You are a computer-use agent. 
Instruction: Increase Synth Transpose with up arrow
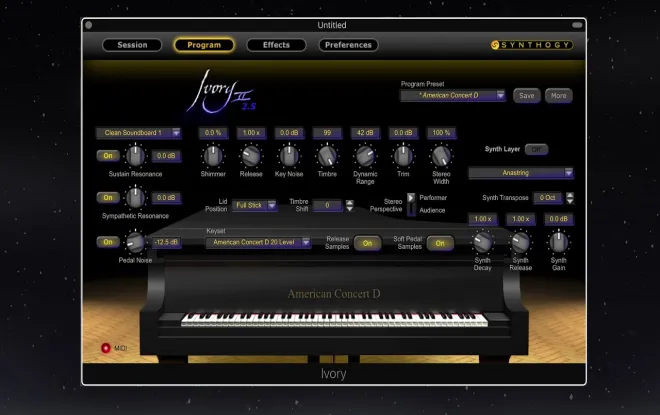coord(570,195)
